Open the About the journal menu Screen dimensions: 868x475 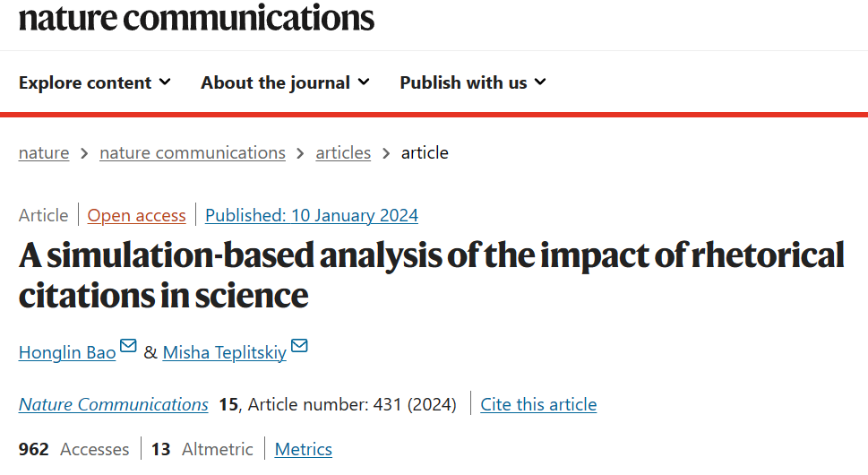[275, 82]
